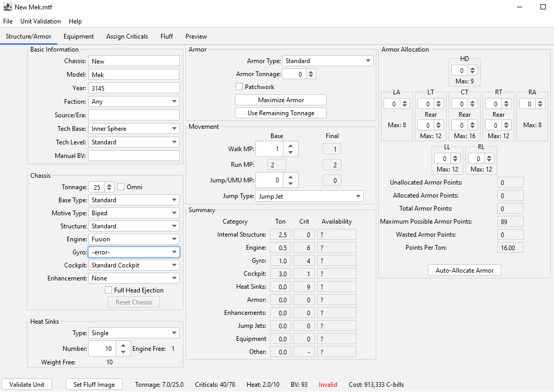Increase Walk MP with the up spinner arrow
Viewport: 554px width, 392px height.
pyautogui.click(x=291, y=145)
